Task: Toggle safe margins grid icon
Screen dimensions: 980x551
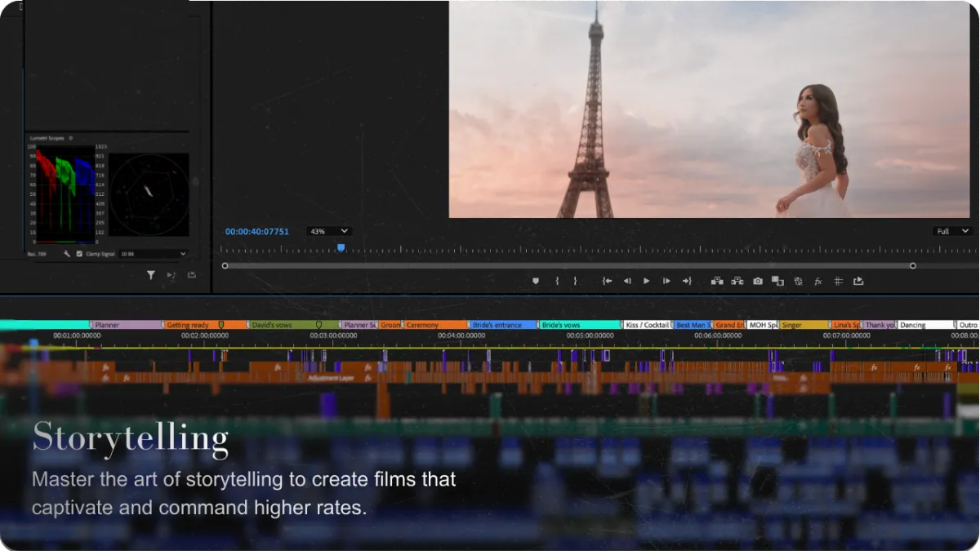Action: click(838, 281)
